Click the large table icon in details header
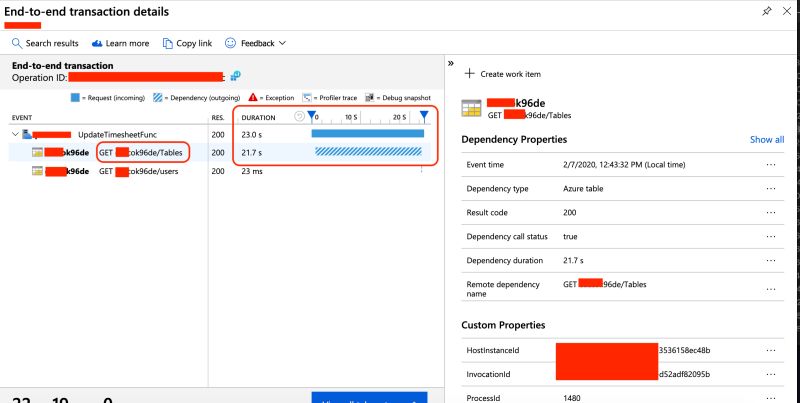 (472, 109)
